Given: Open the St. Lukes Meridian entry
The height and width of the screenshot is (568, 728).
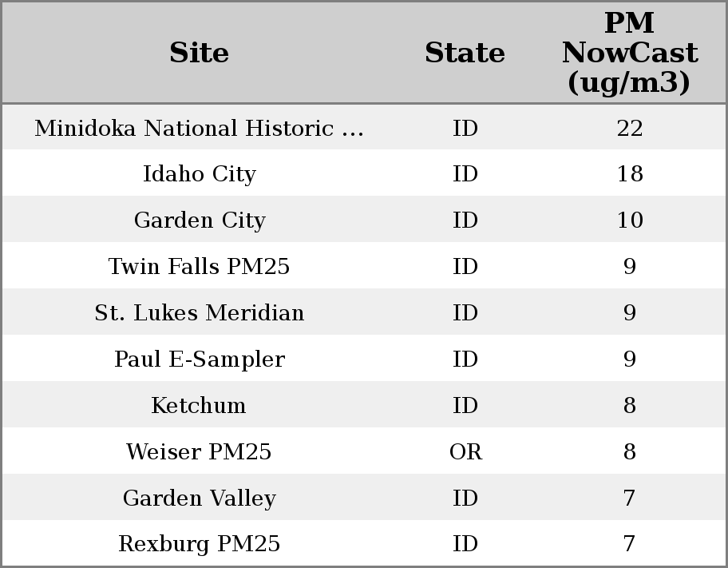Looking at the screenshot, I should click(199, 313).
